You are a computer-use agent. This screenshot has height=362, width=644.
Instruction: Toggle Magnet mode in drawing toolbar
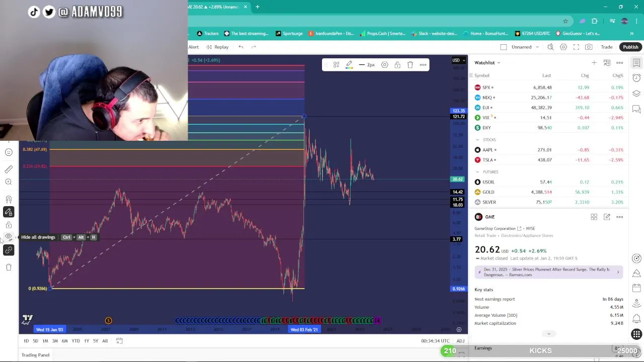[9, 199]
